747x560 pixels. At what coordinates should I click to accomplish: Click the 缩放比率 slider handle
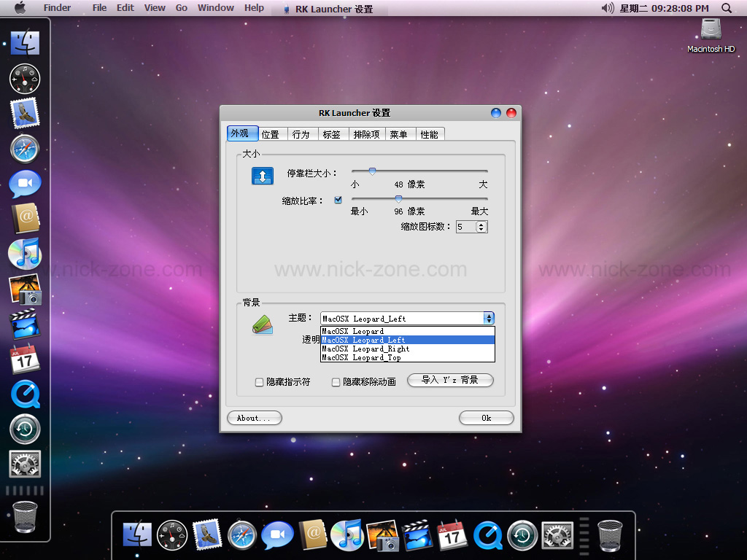pyautogui.click(x=399, y=198)
